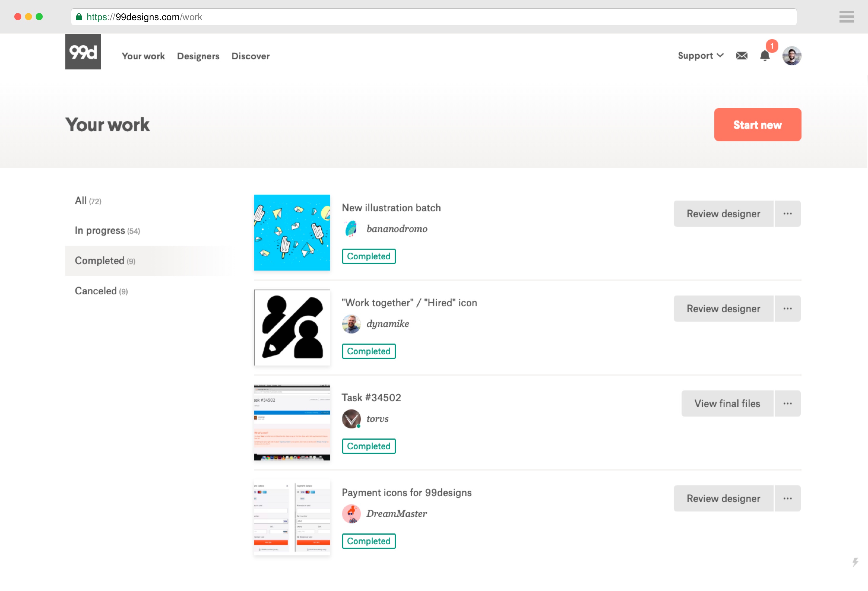
Task: Visit torvs designer name link
Action: 378,419
